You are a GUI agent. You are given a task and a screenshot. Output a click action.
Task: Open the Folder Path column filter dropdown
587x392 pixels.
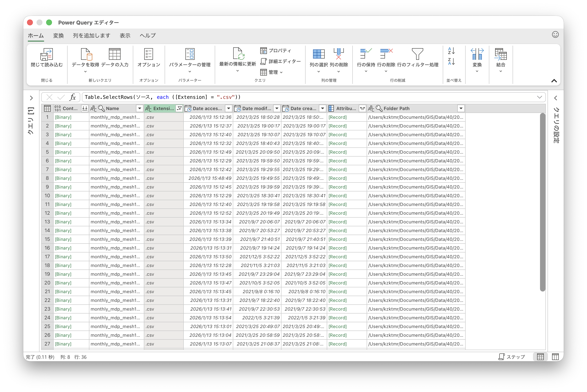pos(461,108)
